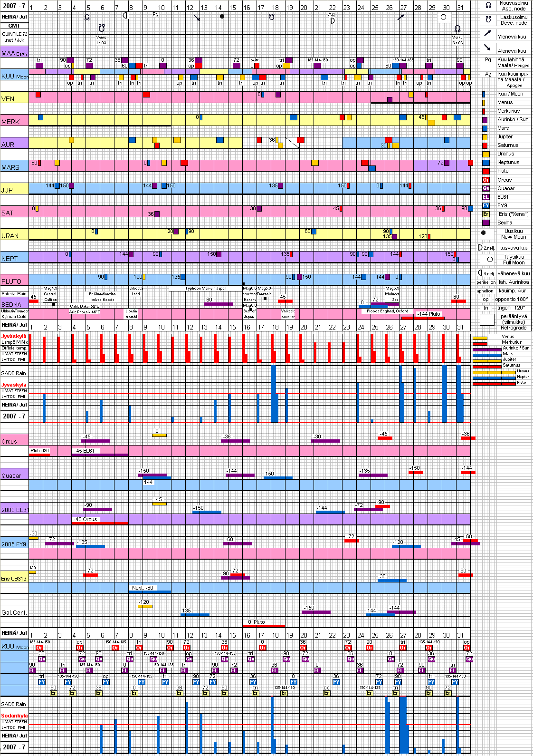Click the 'Floods England, Oxford' event note
Screen dimensions: 533x756
point(387,311)
